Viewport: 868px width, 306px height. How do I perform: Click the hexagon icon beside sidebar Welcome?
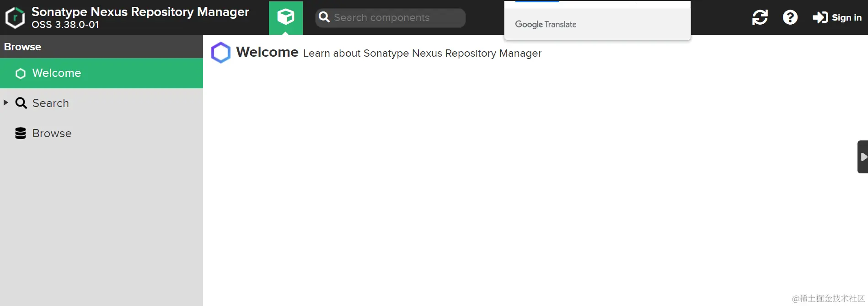coord(21,73)
